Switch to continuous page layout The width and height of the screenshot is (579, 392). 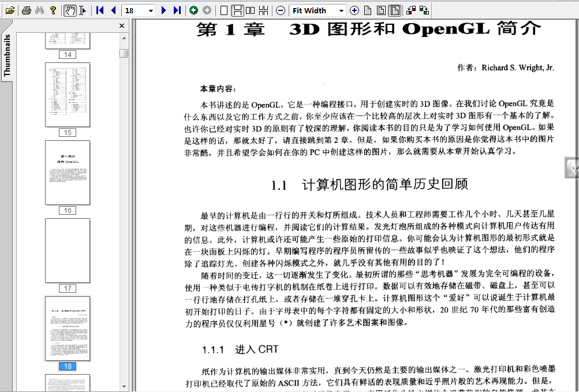[237, 10]
